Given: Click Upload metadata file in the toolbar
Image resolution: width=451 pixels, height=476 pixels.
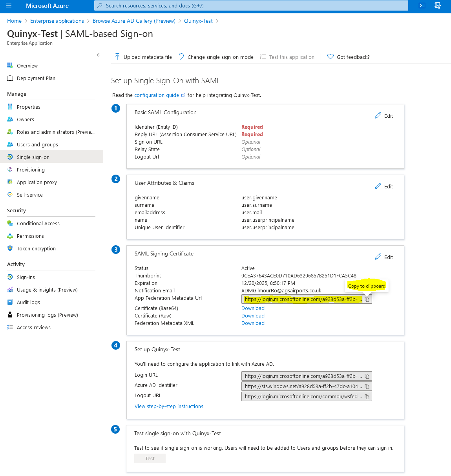Looking at the screenshot, I should (x=143, y=57).
